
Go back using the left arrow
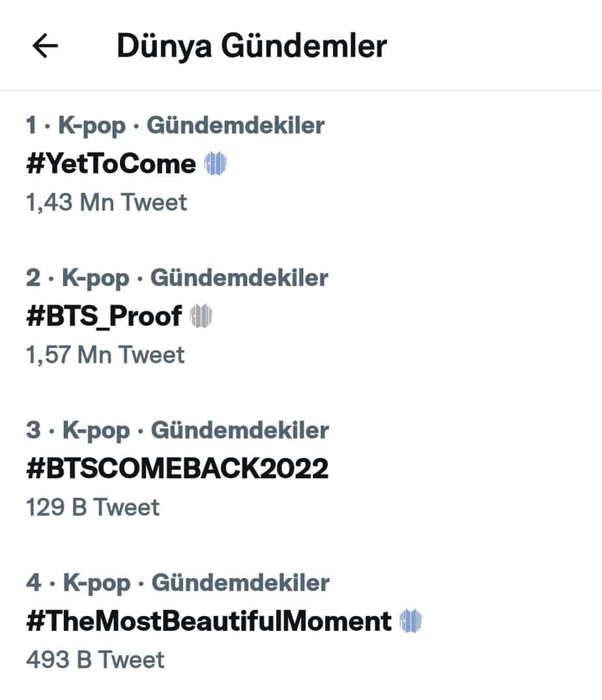pos(45,46)
